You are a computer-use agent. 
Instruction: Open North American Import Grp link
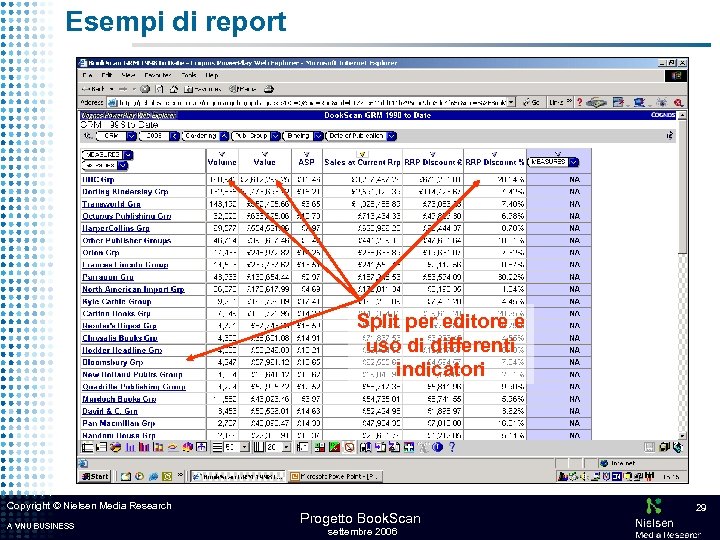(133, 289)
